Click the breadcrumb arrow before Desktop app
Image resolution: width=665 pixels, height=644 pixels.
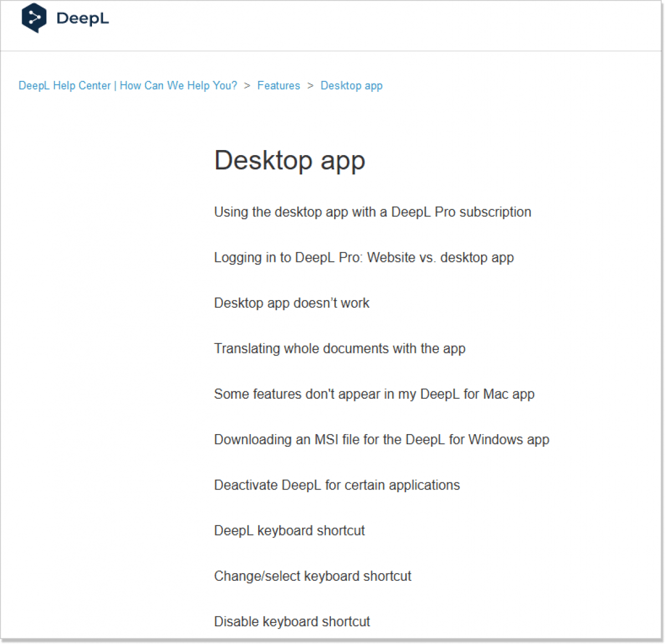click(x=310, y=86)
